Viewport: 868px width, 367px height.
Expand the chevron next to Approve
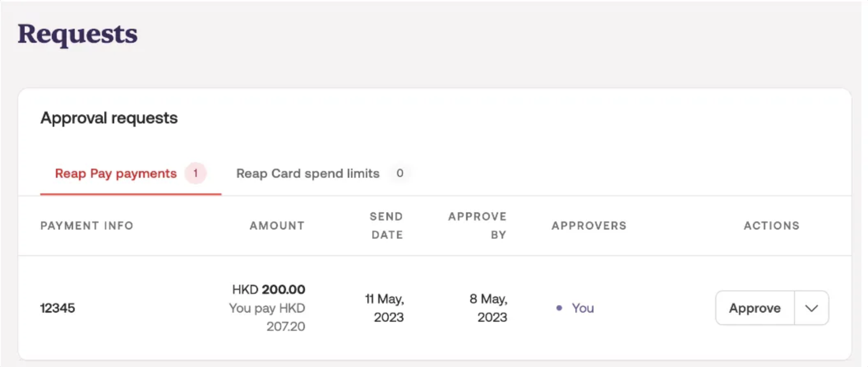pos(811,308)
